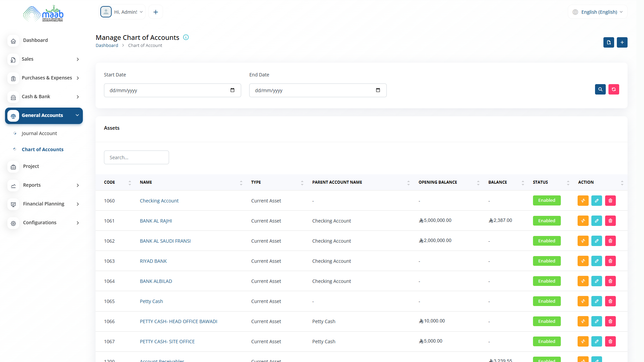Delete the PETTY CASH- HEAD OFFICE BAWADI account
644x362 pixels.
coord(610,321)
